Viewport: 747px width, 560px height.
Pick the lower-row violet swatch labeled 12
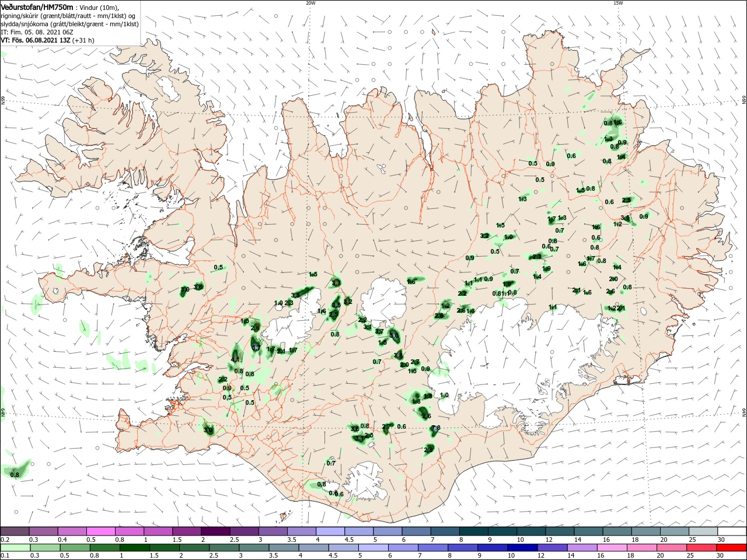pyautogui.click(x=551, y=548)
